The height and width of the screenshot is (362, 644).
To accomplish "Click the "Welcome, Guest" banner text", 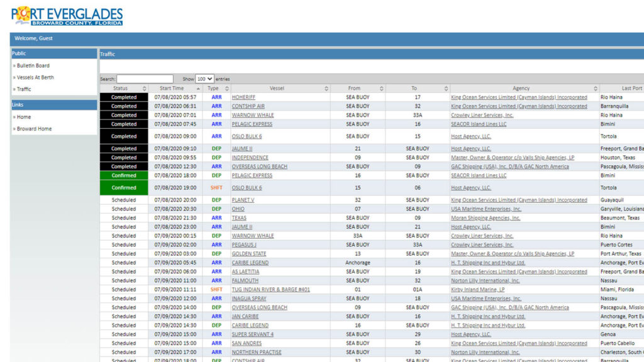I will 34,38.
